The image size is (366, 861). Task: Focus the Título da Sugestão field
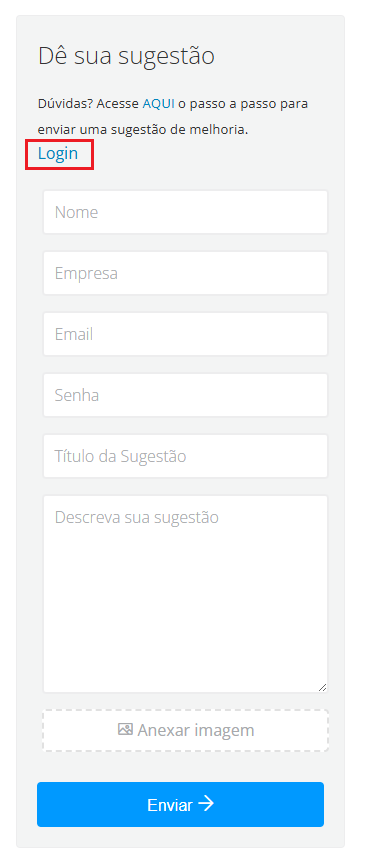coord(185,456)
